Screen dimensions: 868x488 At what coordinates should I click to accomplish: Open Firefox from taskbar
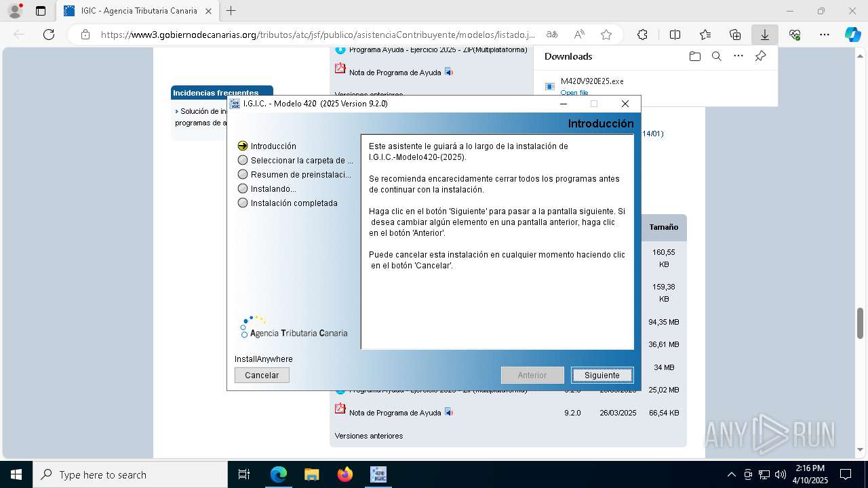pos(345,474)
